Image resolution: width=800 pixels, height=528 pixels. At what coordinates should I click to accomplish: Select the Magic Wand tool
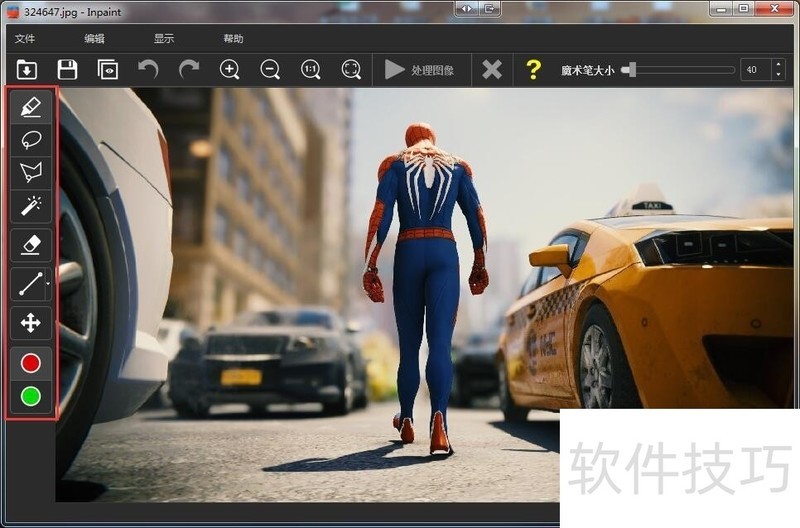point(31,205)
